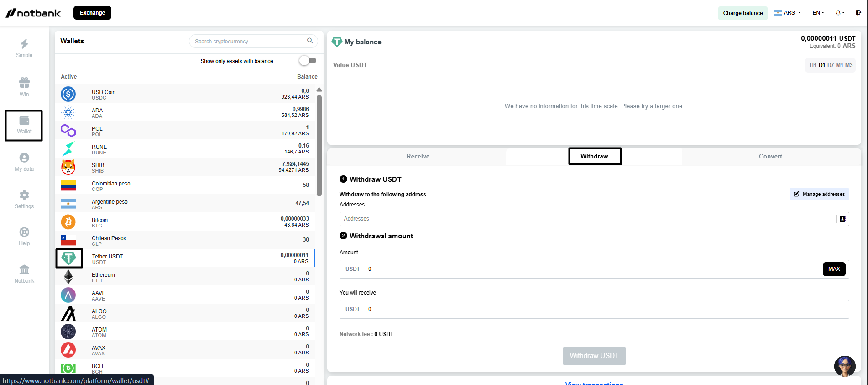Viewport: 868px width, 385px height.
Task: Switch to the Receive tab
Action: (418, 157)
